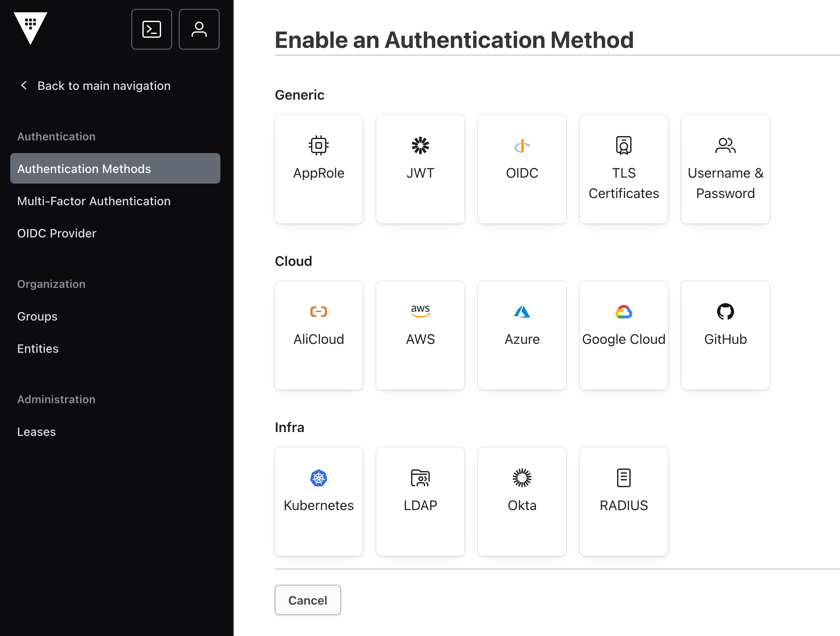Open Multi-Factor Authentication in sidebar

[x=94, y=201]
